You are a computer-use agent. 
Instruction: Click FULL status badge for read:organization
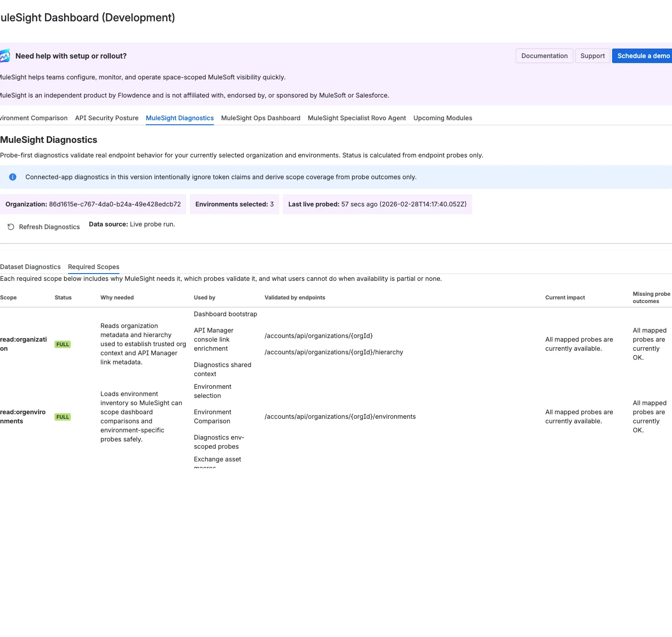(x=63, y=344)
